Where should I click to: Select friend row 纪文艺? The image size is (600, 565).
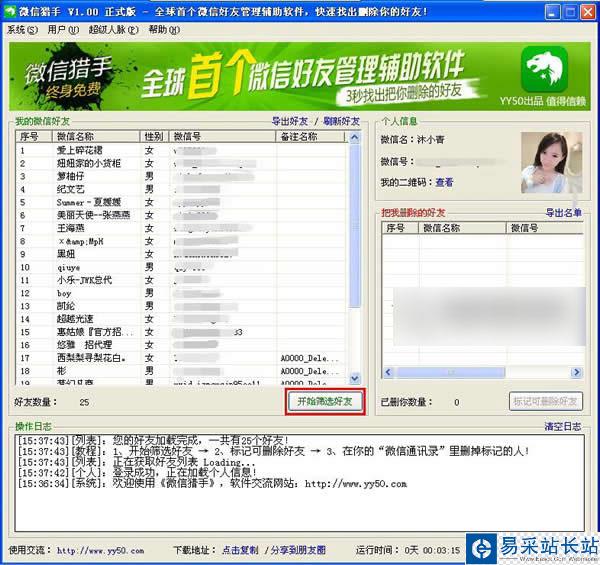point(181,189)
